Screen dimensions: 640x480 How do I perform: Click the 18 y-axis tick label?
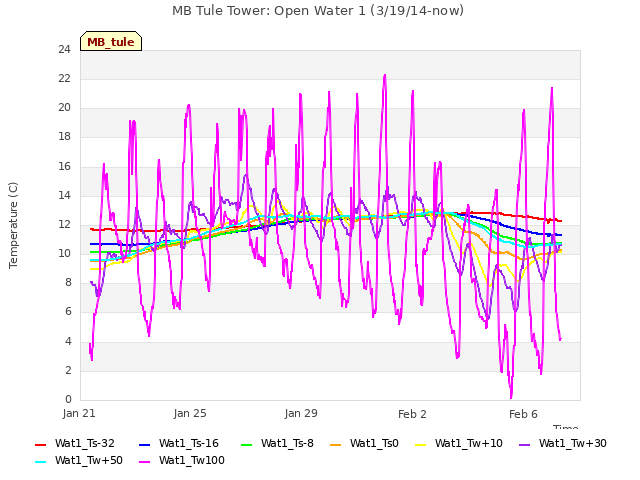64,137
